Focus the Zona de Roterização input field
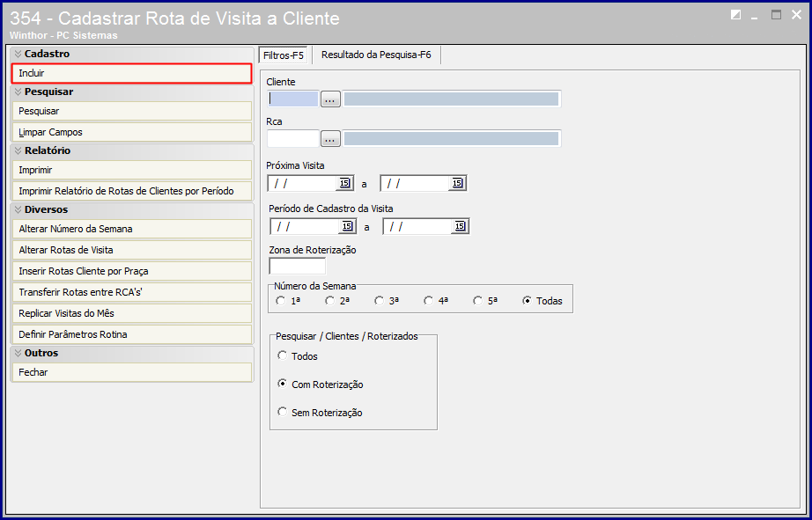The image size is (812, 520). (x=298, y=267)
